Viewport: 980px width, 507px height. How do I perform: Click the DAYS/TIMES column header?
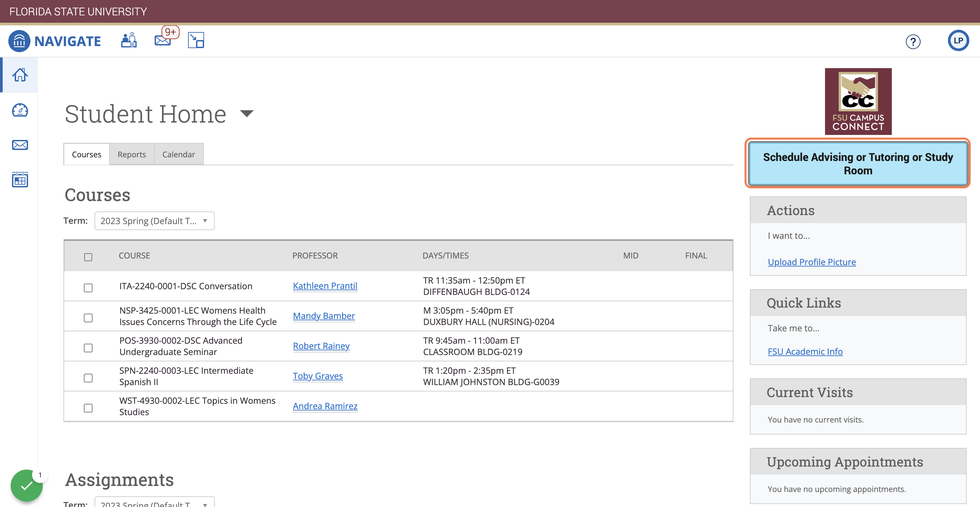click(446, 256)
